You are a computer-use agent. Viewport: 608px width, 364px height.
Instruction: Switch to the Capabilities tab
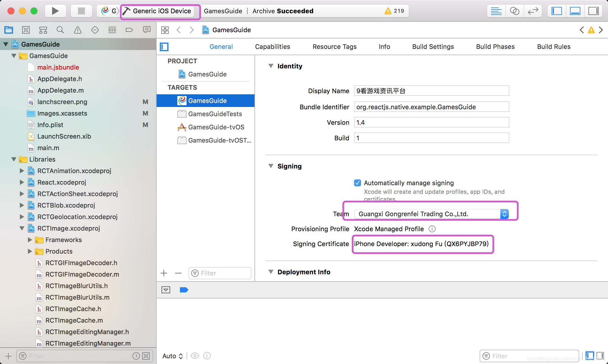click(x=273, y=47)
